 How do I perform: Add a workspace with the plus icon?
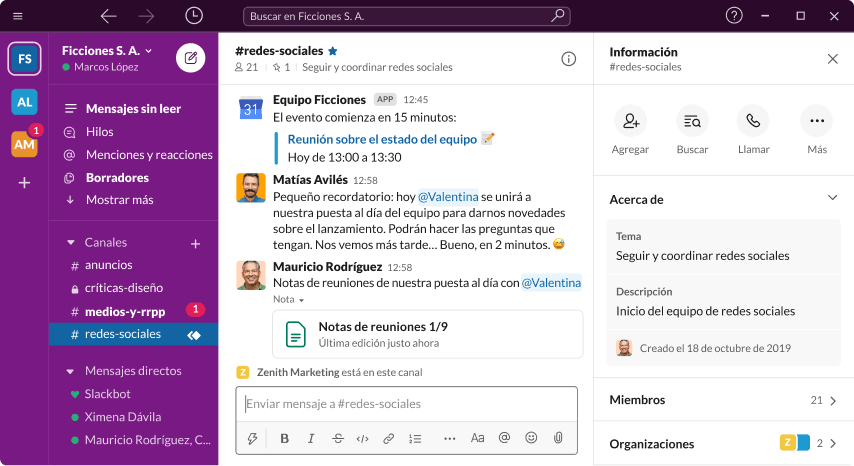tap(25, 182)
